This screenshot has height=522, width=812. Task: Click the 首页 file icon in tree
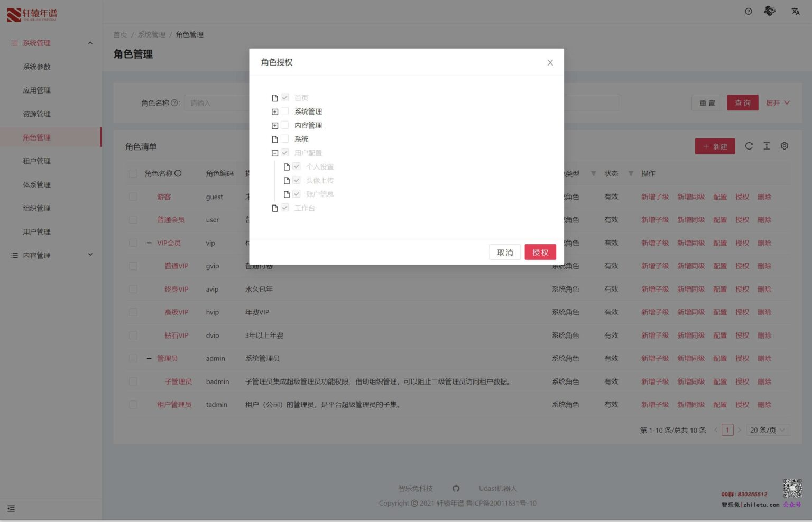[x=275, y=98]
